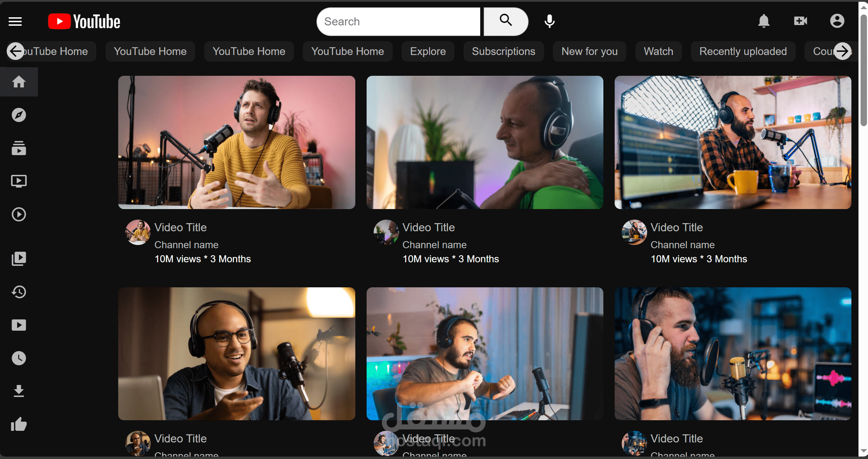Open the hamburger menu
The height and width of the screenshot is (459, 868).
[x=15, y=22]
